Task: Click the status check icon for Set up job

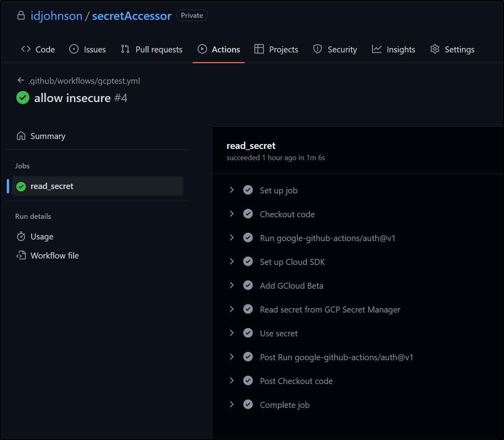Action: (x=248, y=190)
